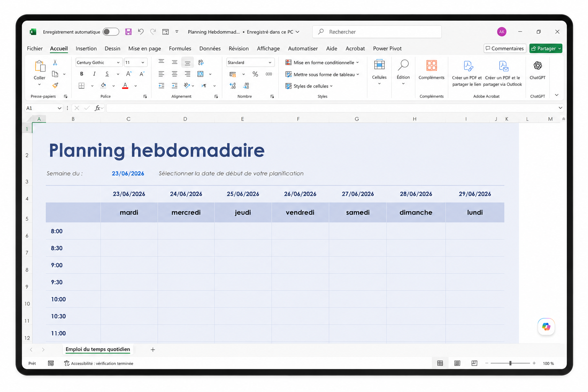588x392 pixels.
Task: Click the font color red A swatch
Action: point(125,86)
